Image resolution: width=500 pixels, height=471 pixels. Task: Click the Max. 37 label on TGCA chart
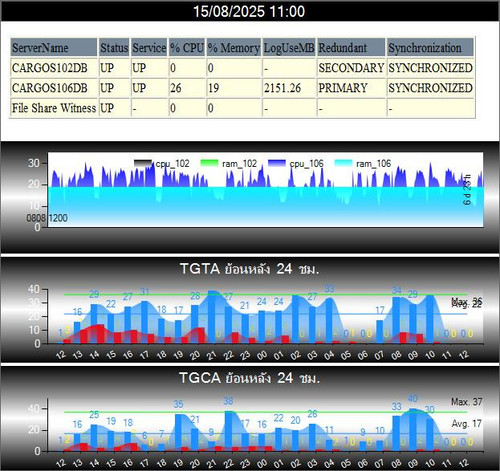[x=467, y=402]
